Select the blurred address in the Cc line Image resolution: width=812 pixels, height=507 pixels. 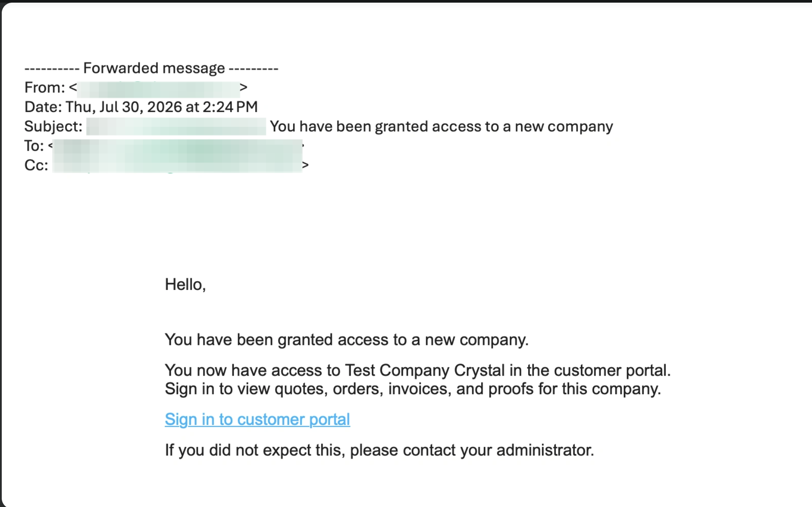pyautogui.click(x=178, y=165)
